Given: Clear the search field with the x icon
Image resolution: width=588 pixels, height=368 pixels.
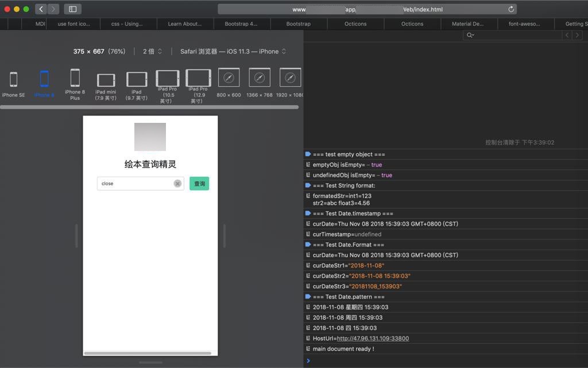Looking at the screenshot, I should [177, 184].
